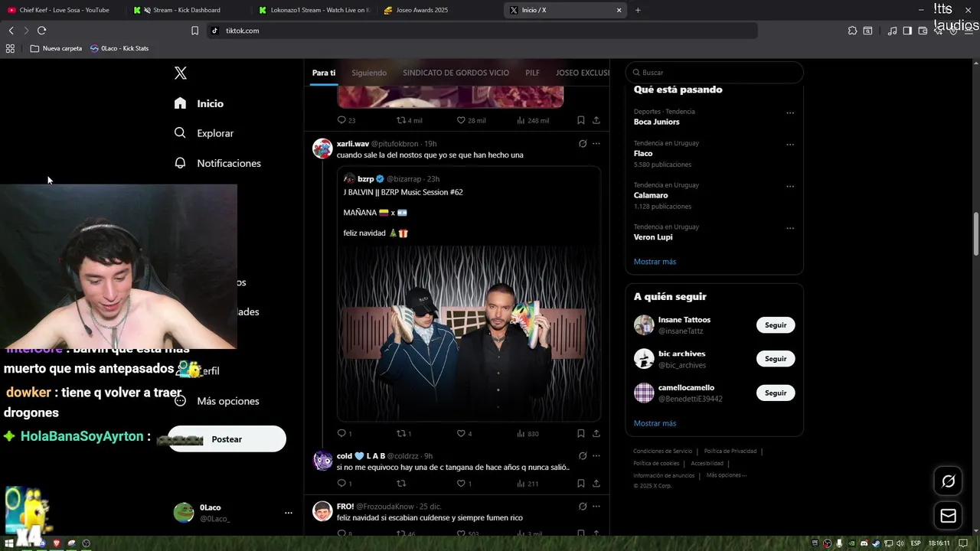The width and height of the screenshot is (980, 551).
Task: Open 0Laco - Kick Stats bookmark
Action: click(x=119, y=48)
